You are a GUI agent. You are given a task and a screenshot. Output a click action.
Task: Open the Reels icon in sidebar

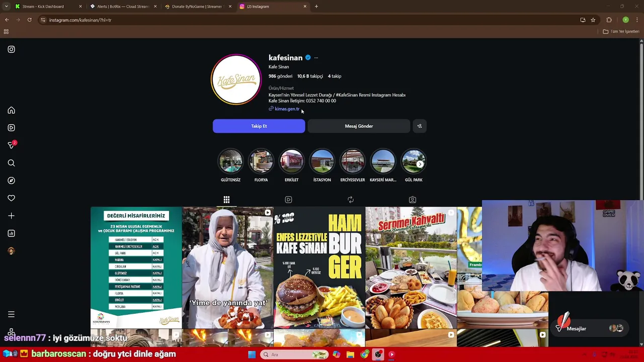[x=11, y=128]
